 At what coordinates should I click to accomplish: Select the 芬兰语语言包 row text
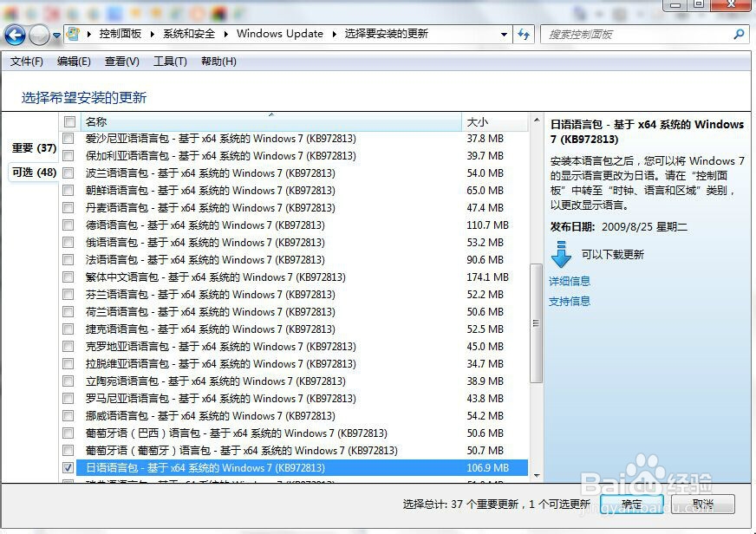(x=210, y=295)
